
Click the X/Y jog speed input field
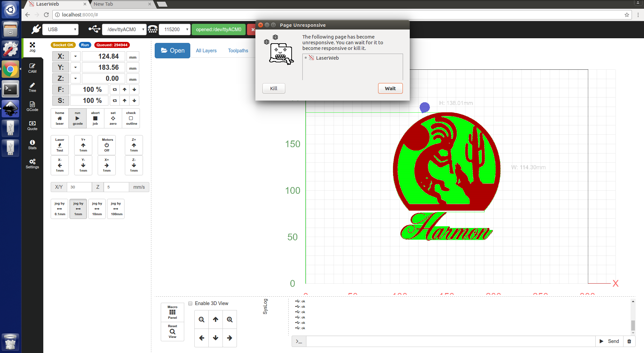[79, 187]
